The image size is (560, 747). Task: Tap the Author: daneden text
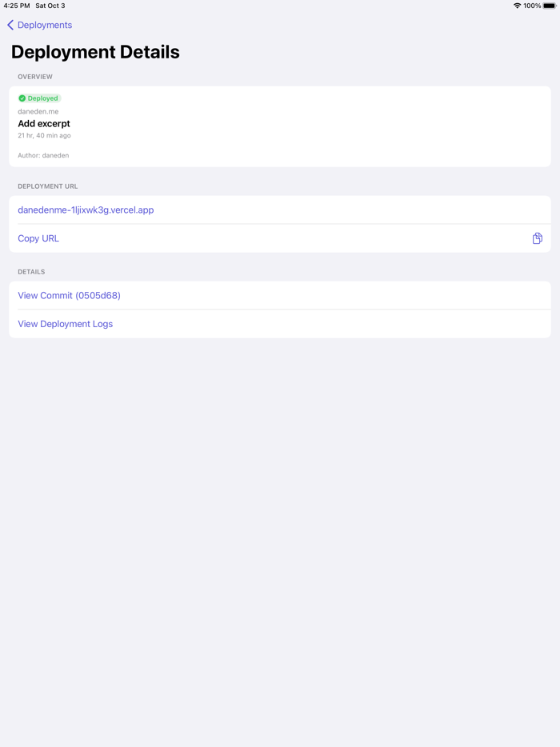(x=43, y=155)
